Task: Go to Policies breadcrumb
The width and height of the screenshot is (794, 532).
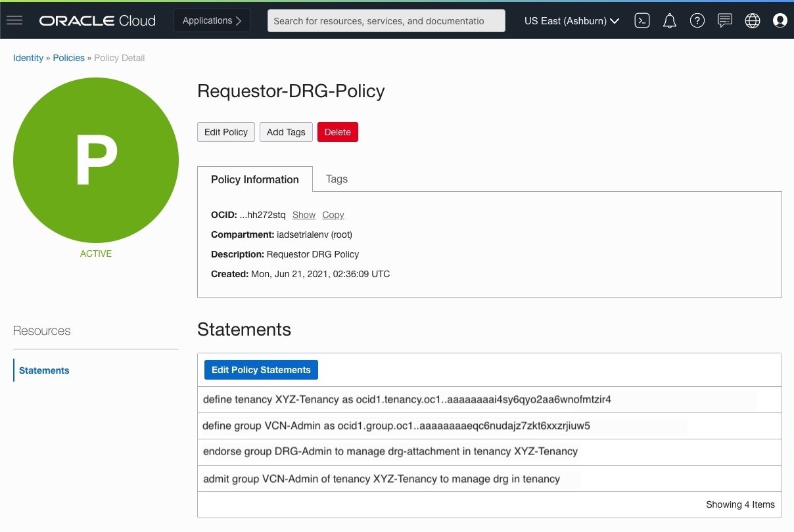Action: (x=68, y=58)
